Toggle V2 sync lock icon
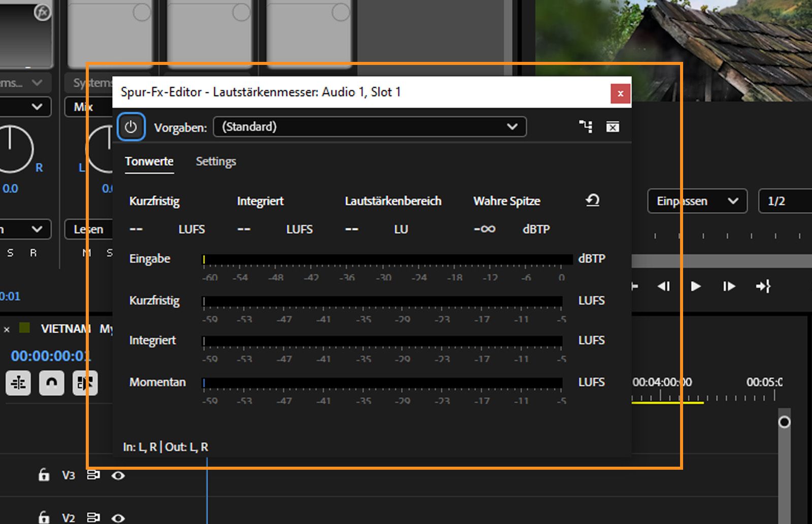This screenshot has width=812, height=524. coord(93,517)
